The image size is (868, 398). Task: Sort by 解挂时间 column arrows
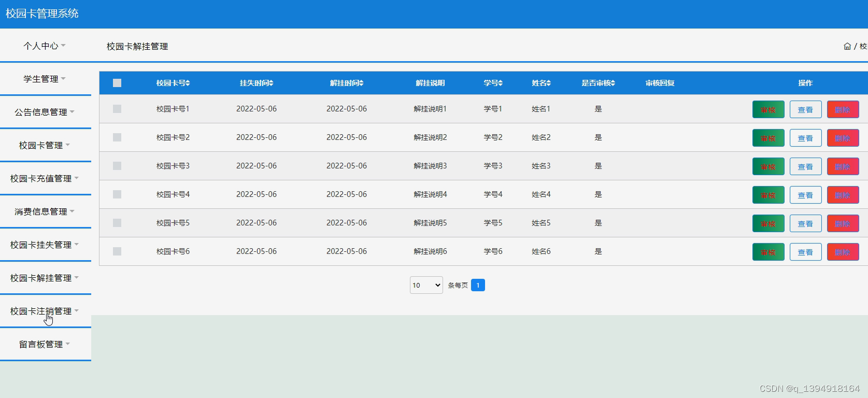[362, 83]
